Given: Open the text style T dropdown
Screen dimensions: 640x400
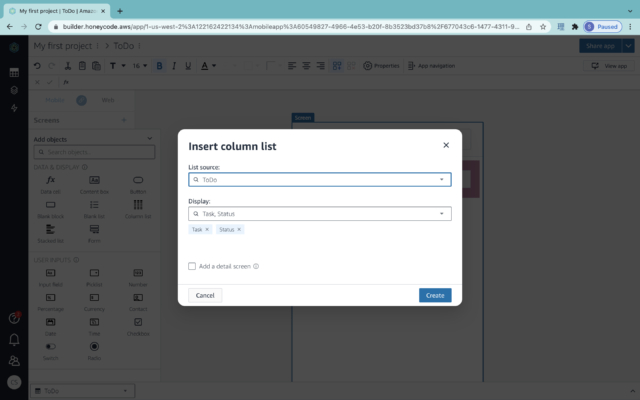Looking at the screenshot, I should (117, 66).
